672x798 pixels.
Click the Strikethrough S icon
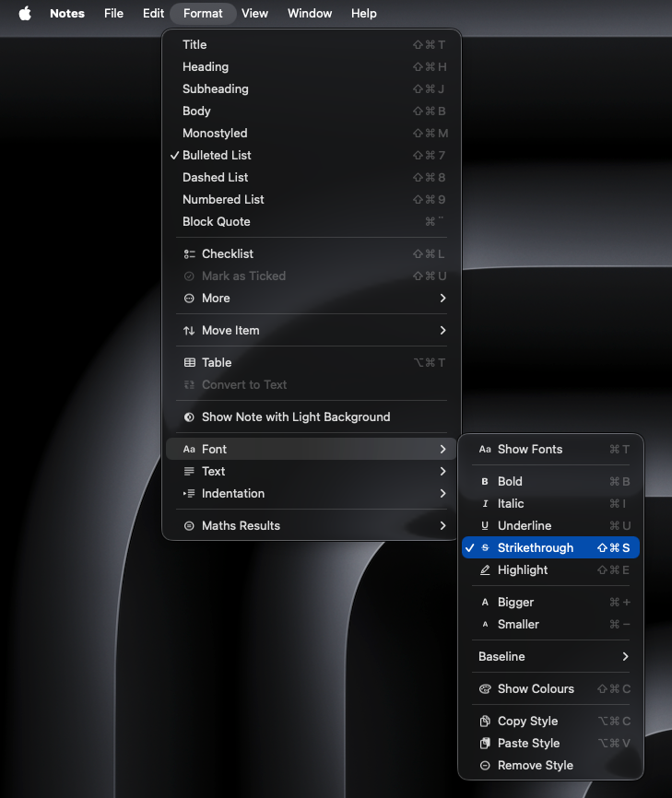(x=485, y=547)
